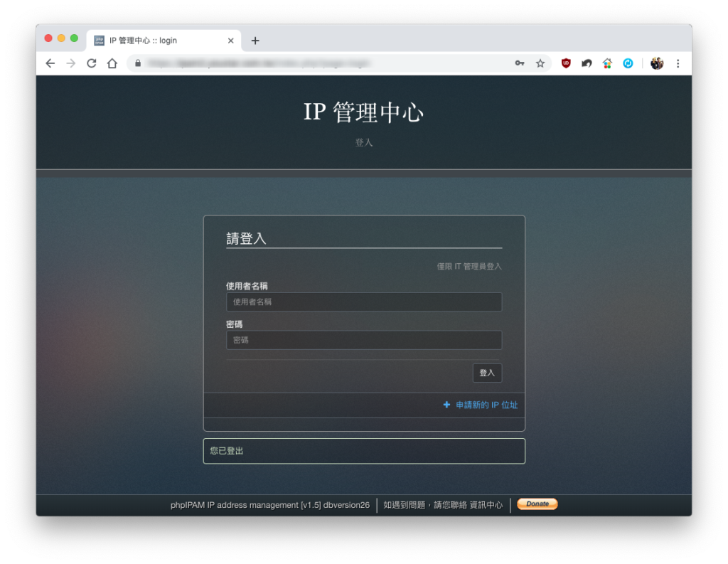Click the 請登入 form heading
728x564 pixels.
tap(246, 239)
